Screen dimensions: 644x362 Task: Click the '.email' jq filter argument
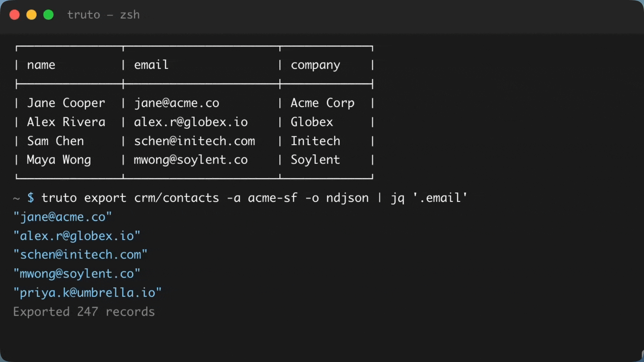coord(440,198)
